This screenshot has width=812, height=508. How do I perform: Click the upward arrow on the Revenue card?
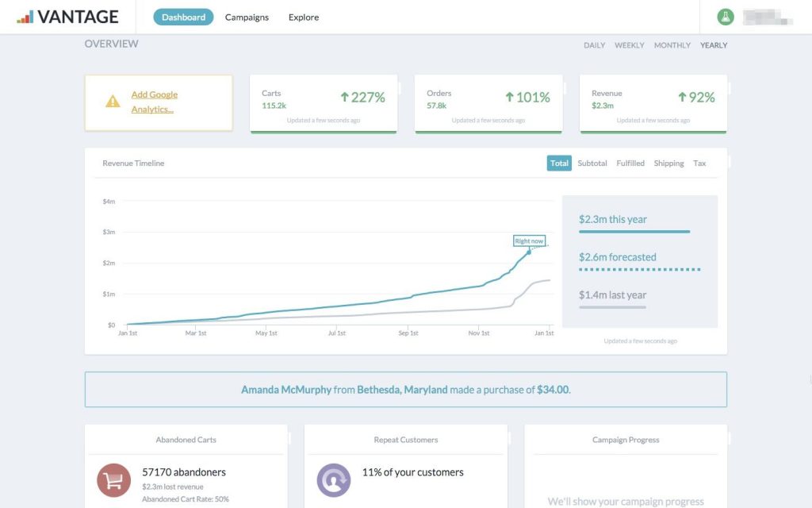click(681, 97)
